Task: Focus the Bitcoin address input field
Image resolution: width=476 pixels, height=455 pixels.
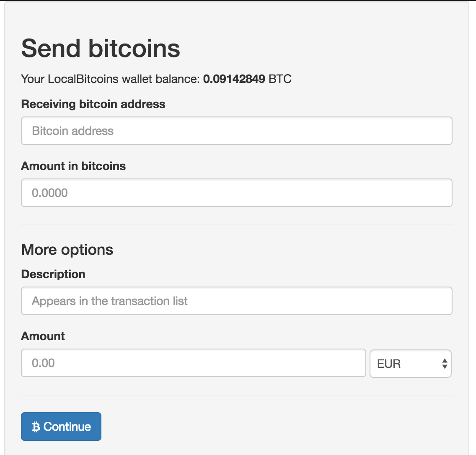Action: [236, 131]
